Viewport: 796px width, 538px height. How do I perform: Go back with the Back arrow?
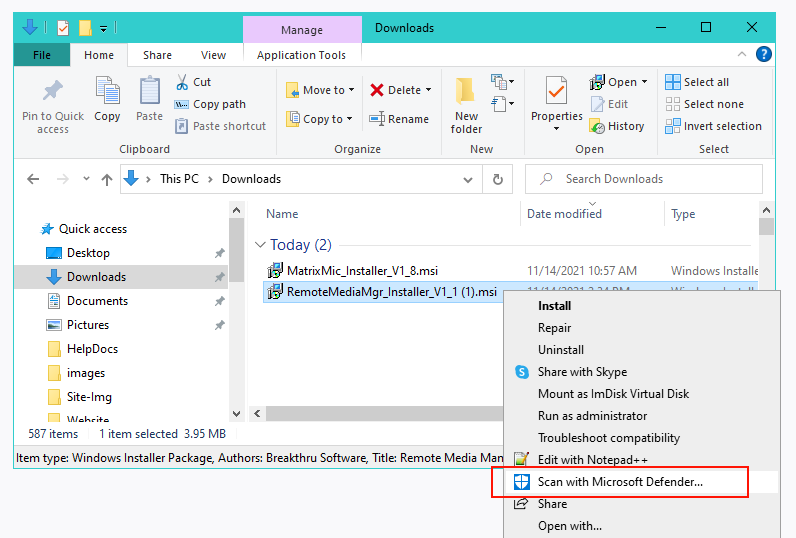(33, 179)
